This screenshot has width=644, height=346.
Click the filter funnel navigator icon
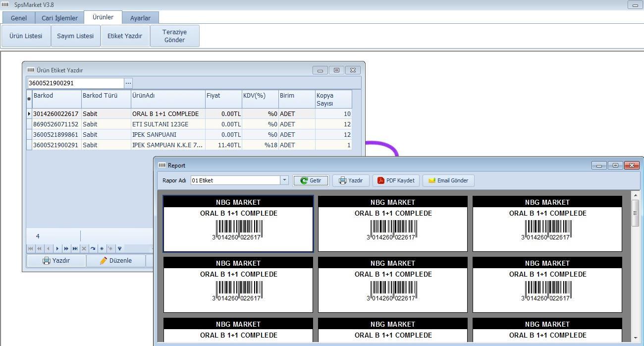pyautogui.click(x=119, y=248)
